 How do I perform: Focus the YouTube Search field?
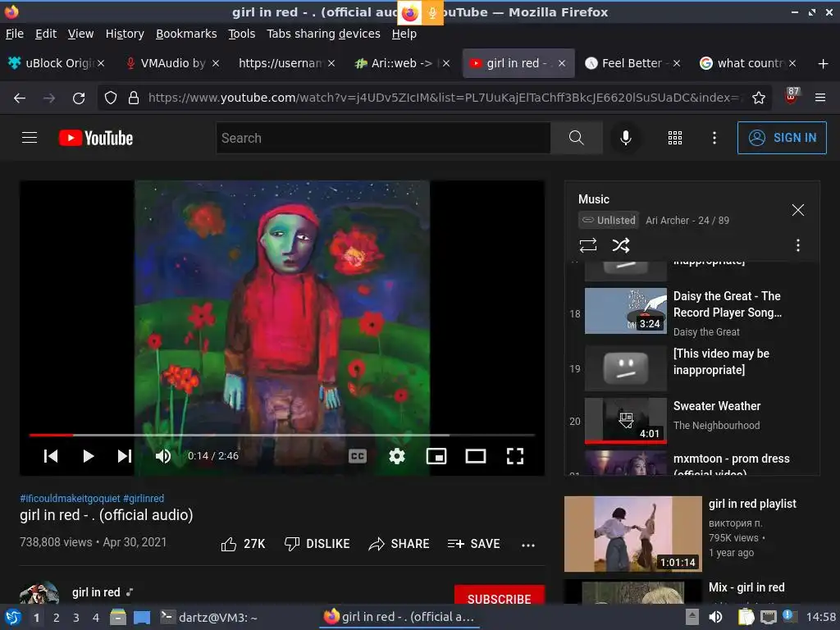(x=384, y=138)
